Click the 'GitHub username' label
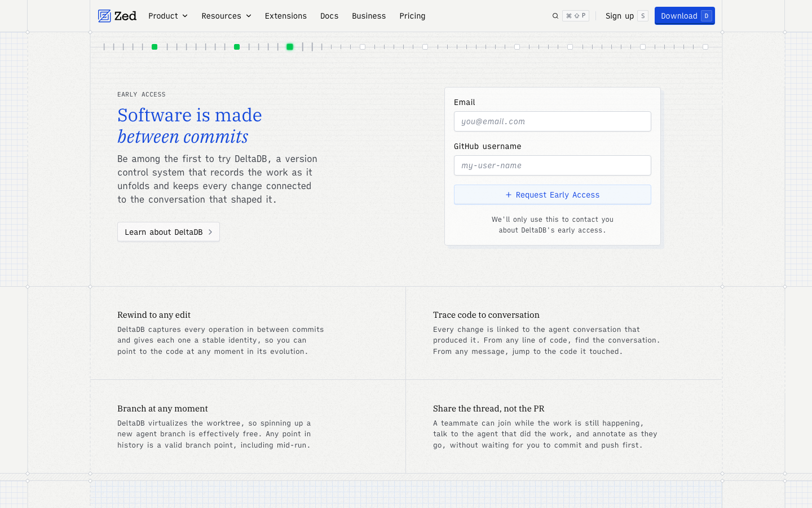The height and width of the screenshot is (508, 812). 488,146
